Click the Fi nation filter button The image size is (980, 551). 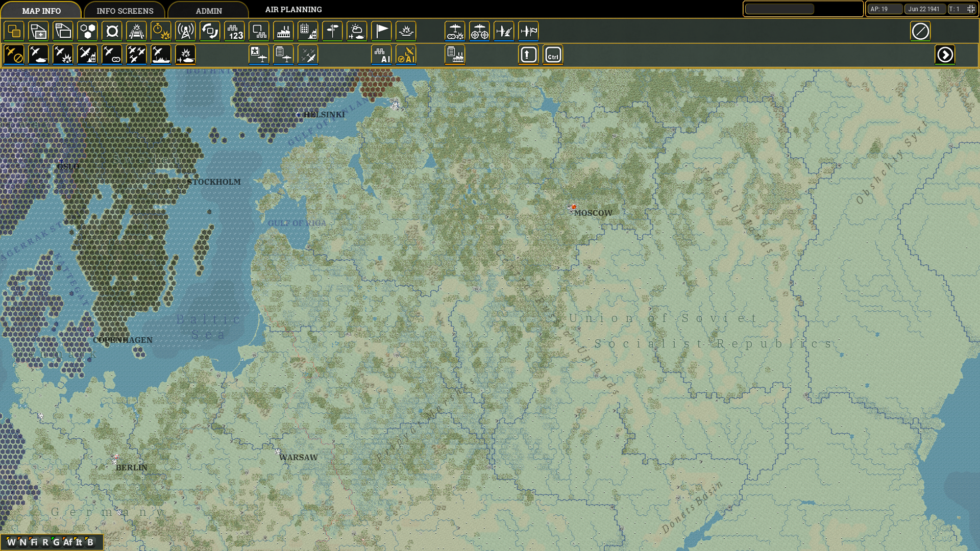(34, 542)
